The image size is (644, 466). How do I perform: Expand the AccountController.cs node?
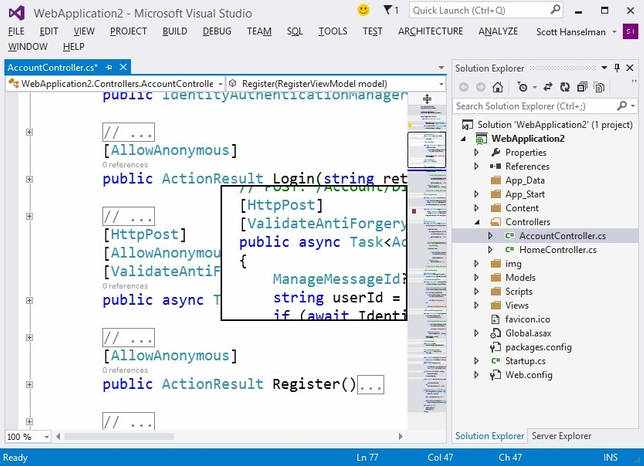click(490, 236)
